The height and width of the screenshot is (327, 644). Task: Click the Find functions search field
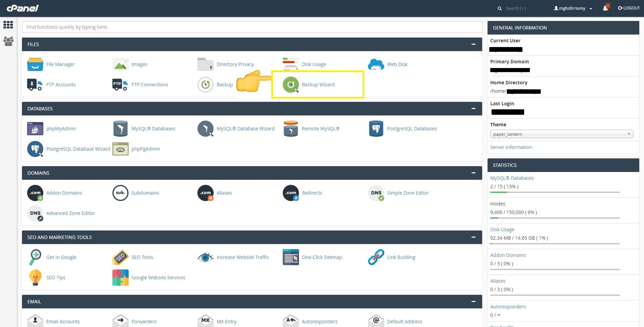tap(252, 27)
